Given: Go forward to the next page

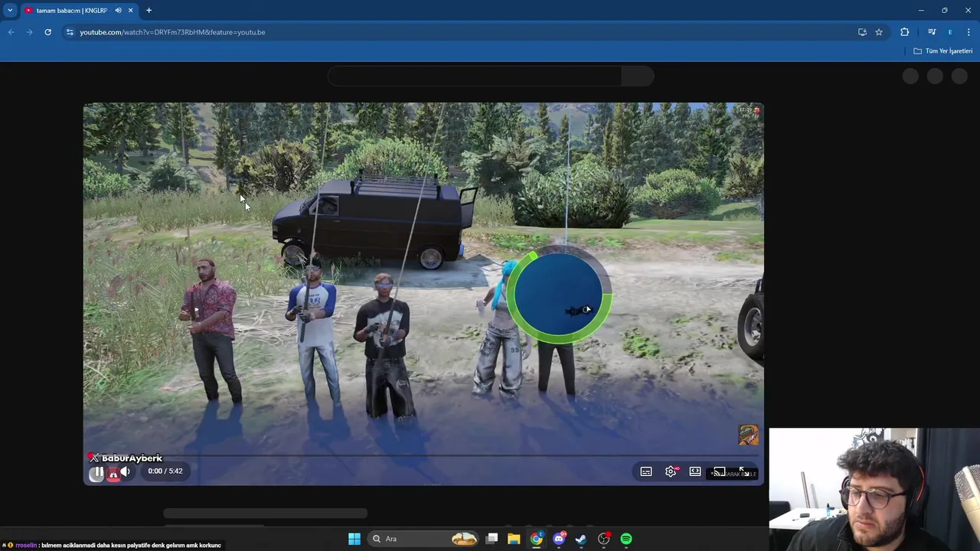Looking at the screenshot, I should 29,32.
